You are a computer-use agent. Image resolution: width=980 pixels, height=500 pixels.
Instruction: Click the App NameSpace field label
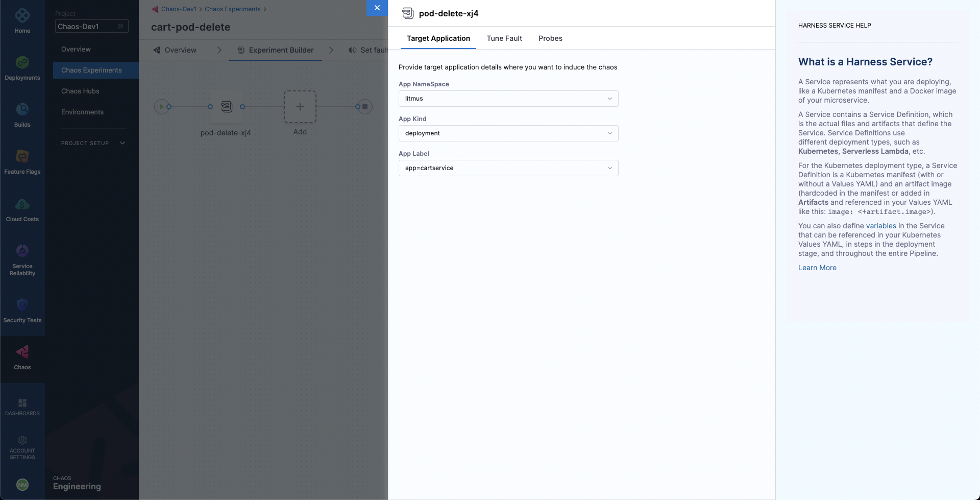click(x=424, y=84)
